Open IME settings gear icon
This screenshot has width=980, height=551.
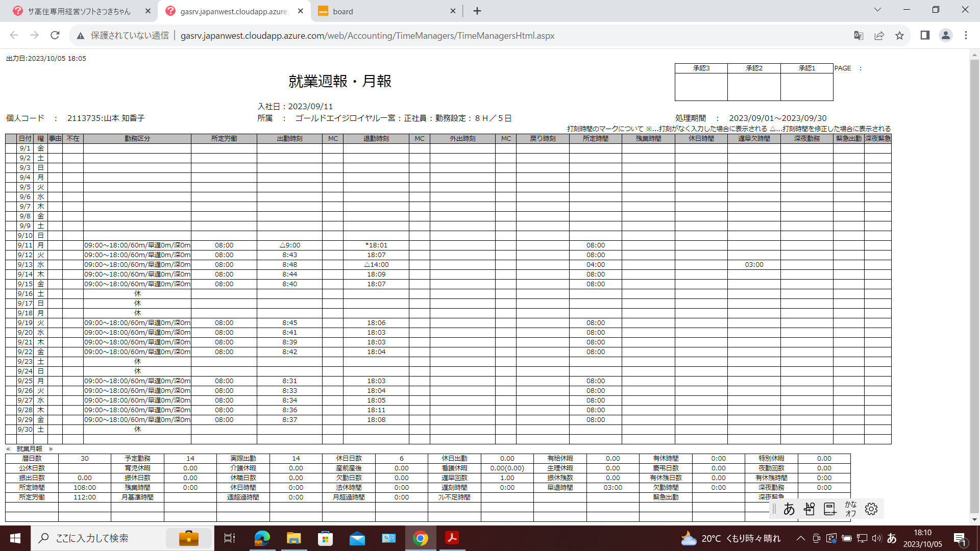[871, 509]
